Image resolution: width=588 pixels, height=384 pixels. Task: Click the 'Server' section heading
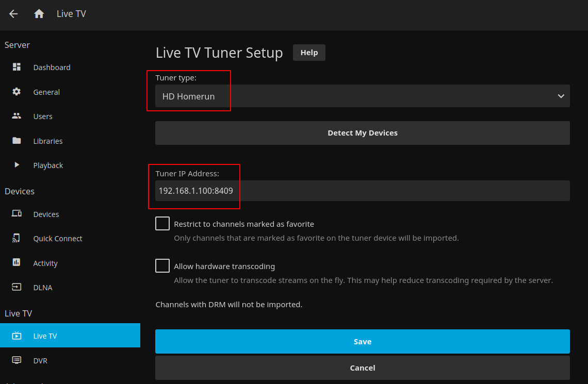click(17, 45)
